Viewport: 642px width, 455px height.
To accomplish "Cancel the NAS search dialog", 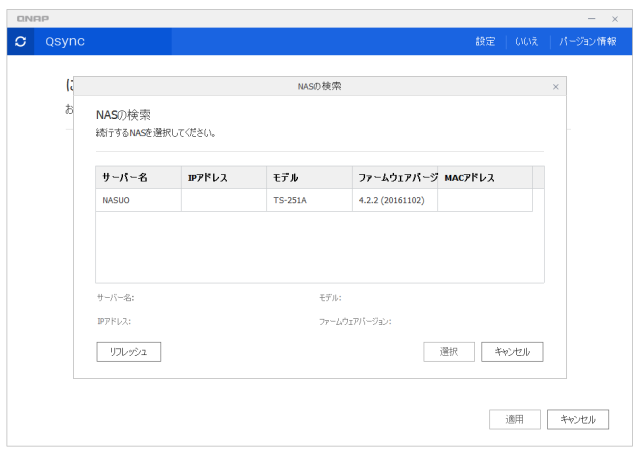I will click(x=512, y=352).
